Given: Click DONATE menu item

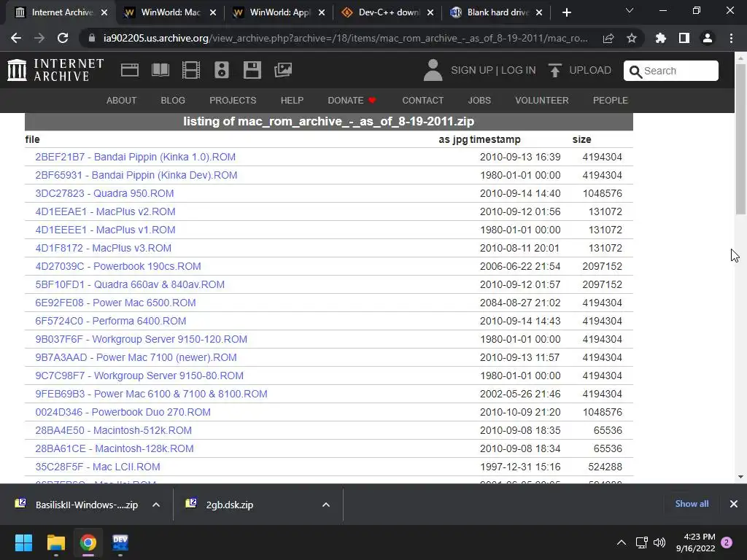Looking at the screenshot, I should click(x=352, y=101).
